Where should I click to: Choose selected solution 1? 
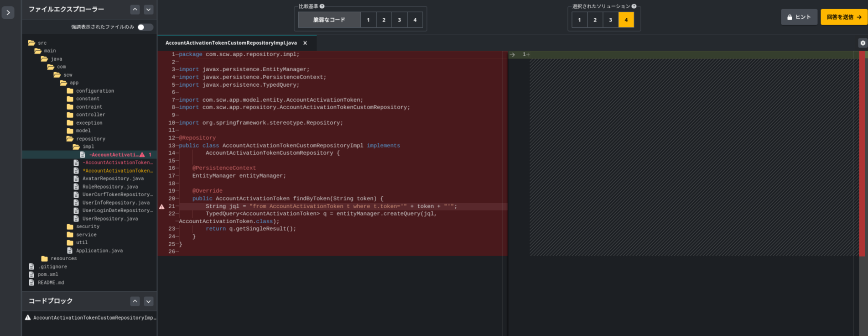click(x=580, y=20)
